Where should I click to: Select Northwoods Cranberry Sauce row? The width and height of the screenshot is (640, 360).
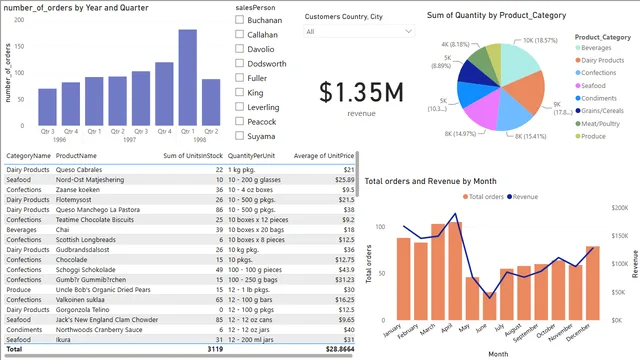pyautogui.click(x=180, y=330)
